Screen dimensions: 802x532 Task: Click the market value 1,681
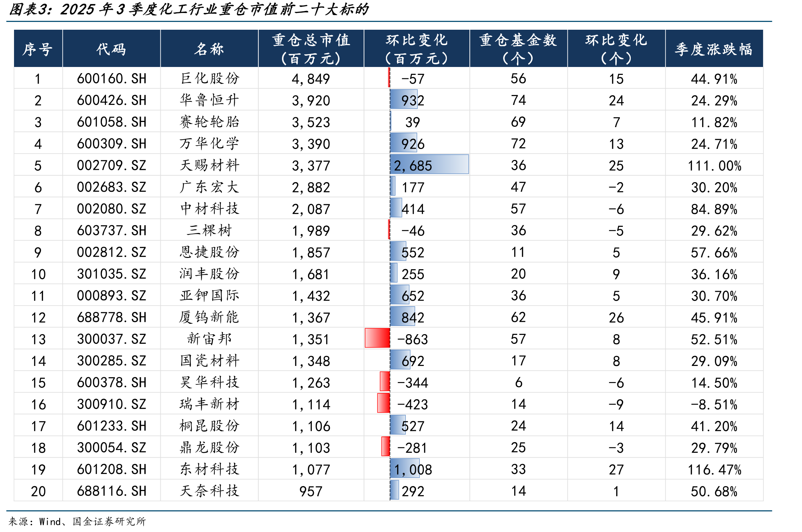(311, 274)
